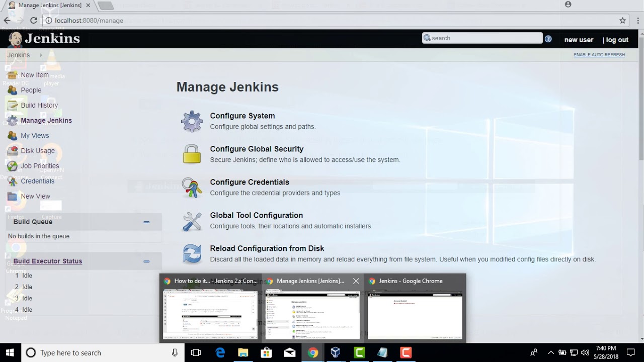The image size is (644, 362).
Task: Open the Windows Start menu
Action: 10,352
